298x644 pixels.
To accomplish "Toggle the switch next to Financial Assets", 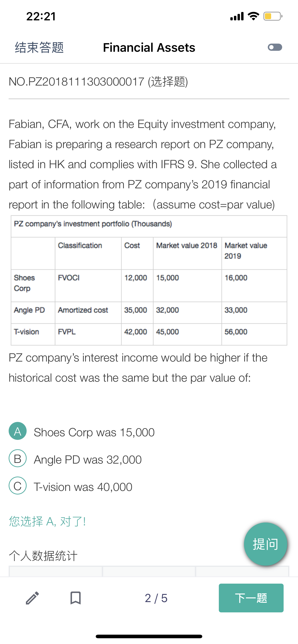I will (x=275, y=47).
